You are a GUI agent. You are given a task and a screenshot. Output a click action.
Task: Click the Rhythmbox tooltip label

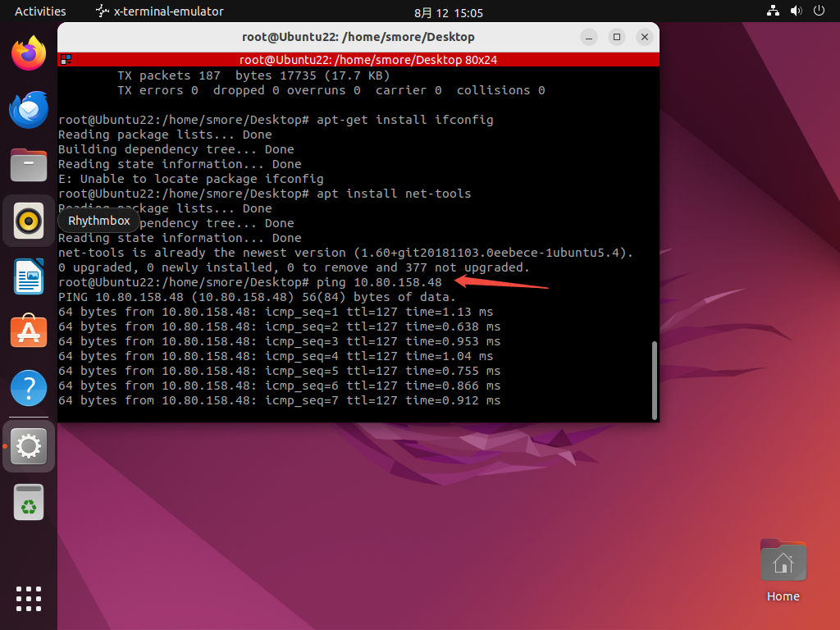click(x=99, y=221)
